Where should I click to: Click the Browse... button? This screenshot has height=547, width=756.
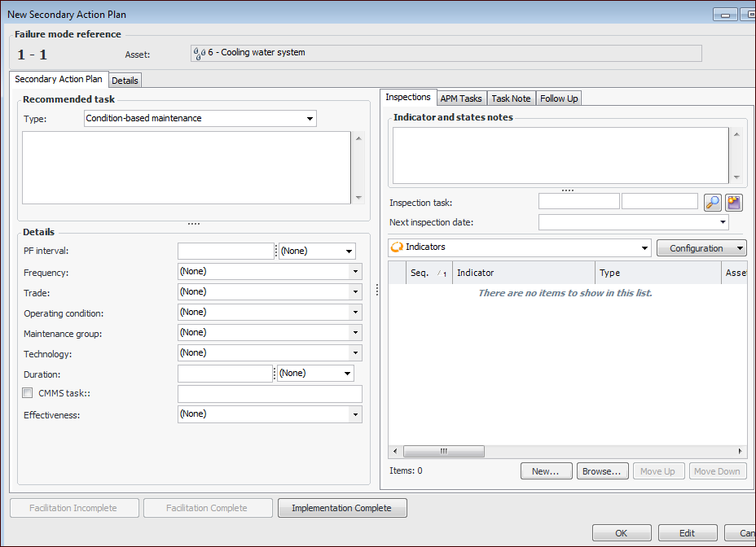(603, 471)
